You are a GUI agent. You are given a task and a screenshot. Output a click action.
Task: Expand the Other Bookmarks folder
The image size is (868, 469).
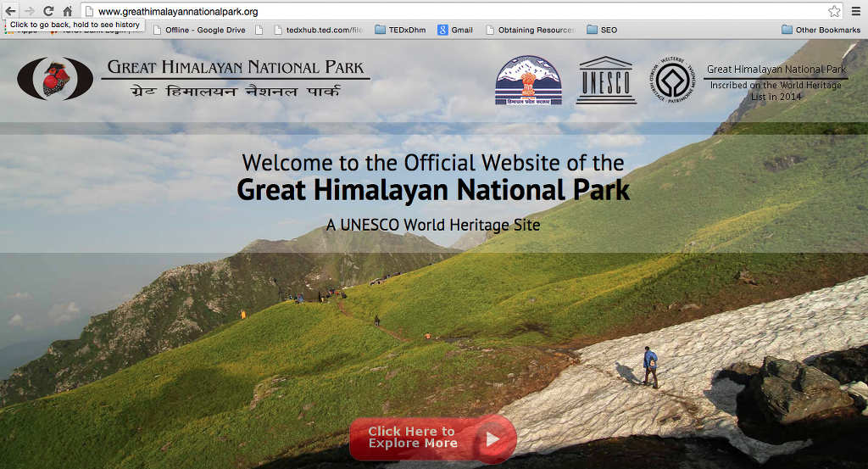point(821,30)
